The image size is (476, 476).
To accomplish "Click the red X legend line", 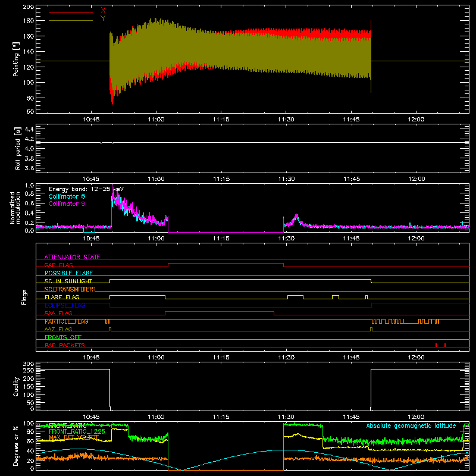I will [x=71, y=12].
